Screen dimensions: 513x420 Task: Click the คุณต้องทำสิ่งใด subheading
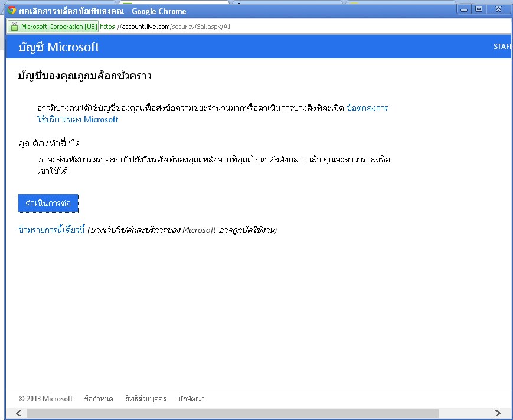click(x=50, y=144)
